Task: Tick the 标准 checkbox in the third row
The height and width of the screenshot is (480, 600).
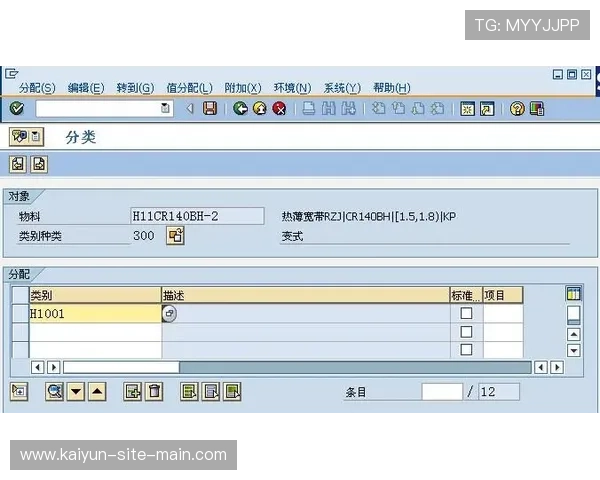Action: click(466, 349)
